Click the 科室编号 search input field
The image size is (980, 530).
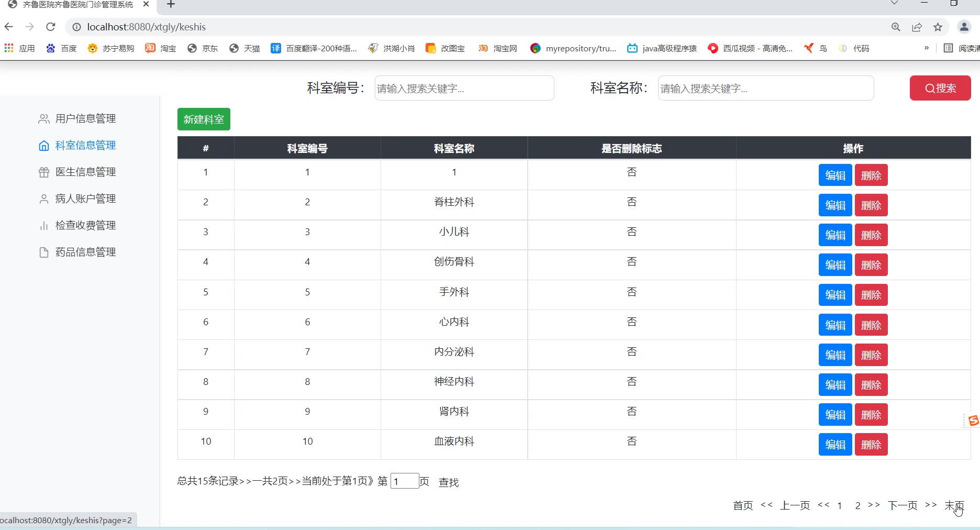(x=464, y=88)
